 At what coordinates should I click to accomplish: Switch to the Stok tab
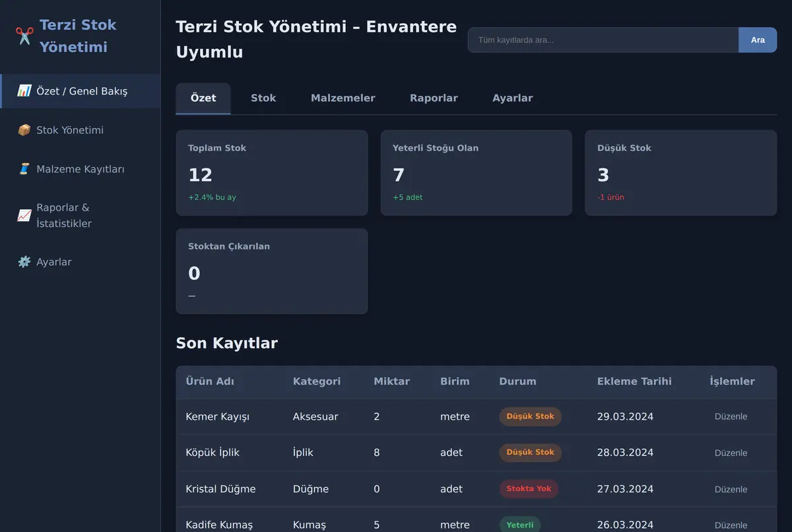click(263, 98)
